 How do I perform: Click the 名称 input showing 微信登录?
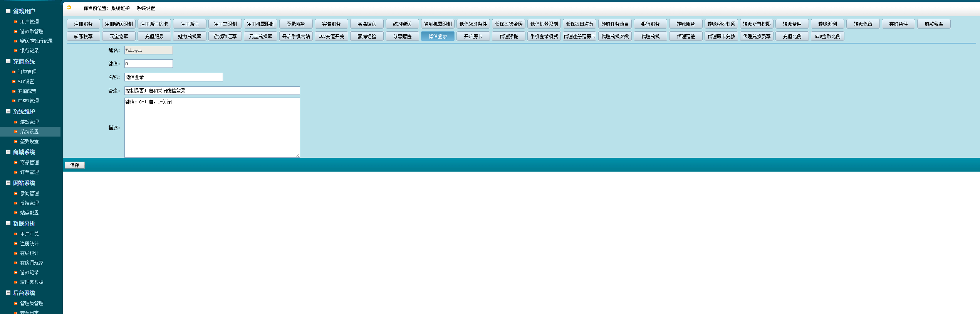tap(174, 77)
